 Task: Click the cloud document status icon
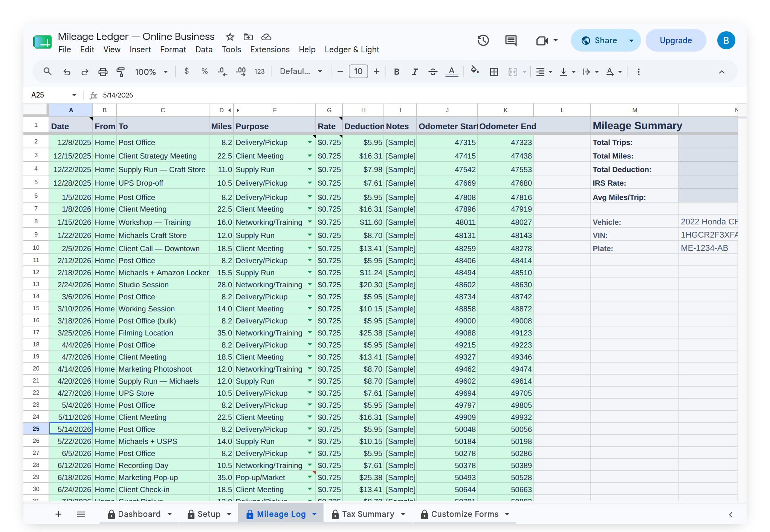[266, 37]
